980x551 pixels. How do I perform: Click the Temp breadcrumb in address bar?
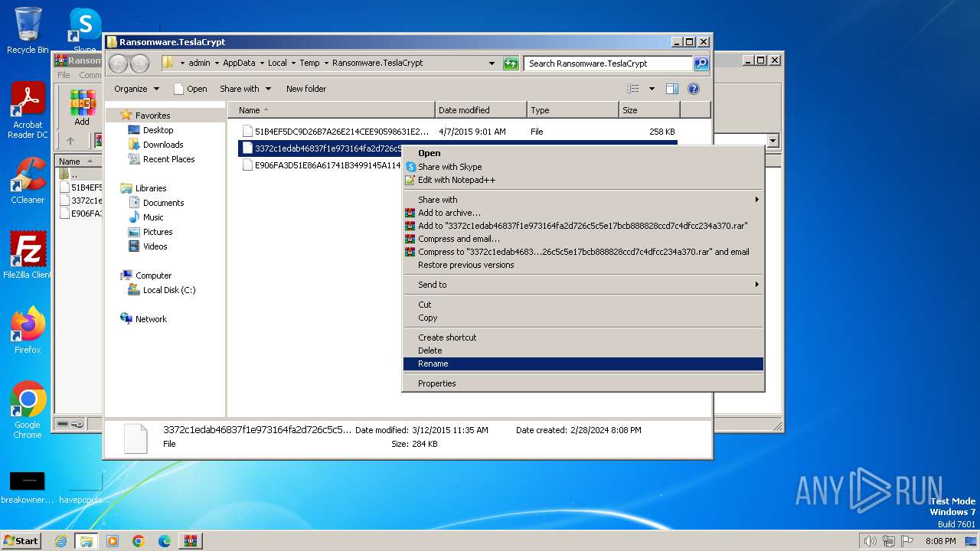coord(309,63)
